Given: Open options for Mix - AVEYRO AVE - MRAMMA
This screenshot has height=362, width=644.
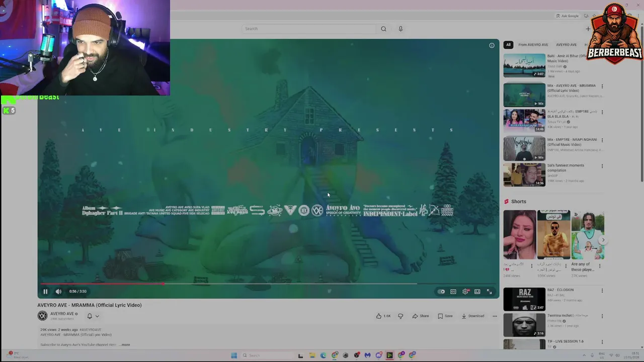Looking at the screenshot, I should tap(602, 86).
